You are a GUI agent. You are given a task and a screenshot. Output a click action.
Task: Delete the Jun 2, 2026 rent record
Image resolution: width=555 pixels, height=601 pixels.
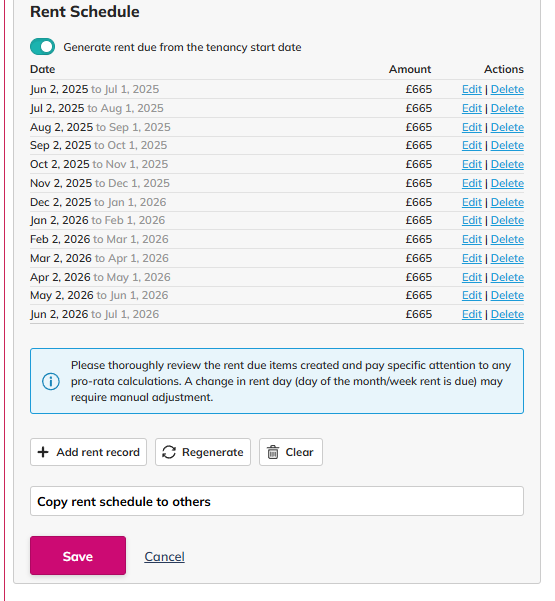pos(507,314)
